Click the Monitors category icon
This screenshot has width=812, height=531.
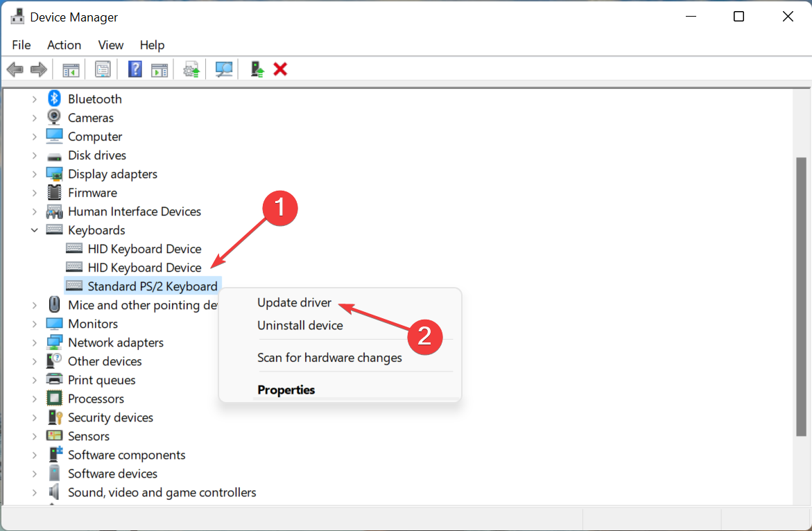(54, 324)
